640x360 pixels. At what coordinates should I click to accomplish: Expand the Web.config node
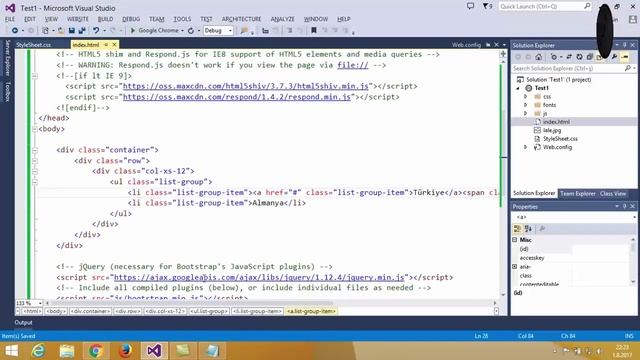526,147
